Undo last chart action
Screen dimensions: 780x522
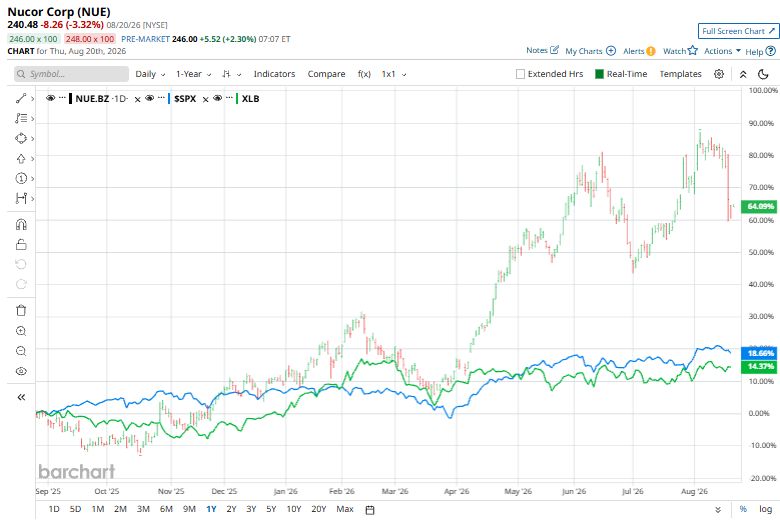pyautogui.click(x=21, y=264)
